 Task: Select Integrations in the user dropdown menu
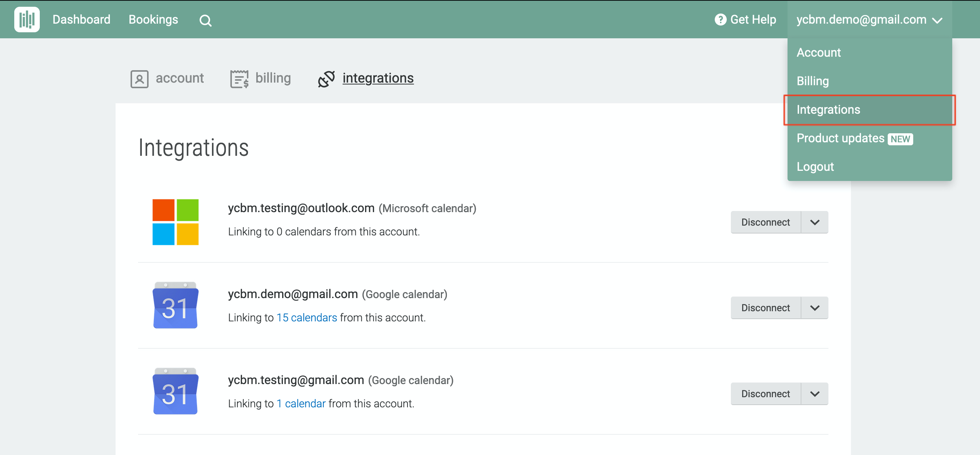[x=828, y=110]
